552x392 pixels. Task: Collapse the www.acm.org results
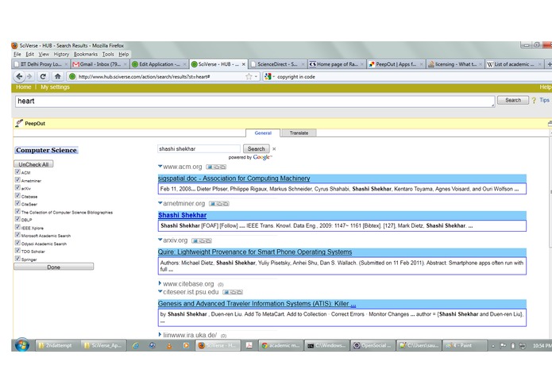[160, 166]
